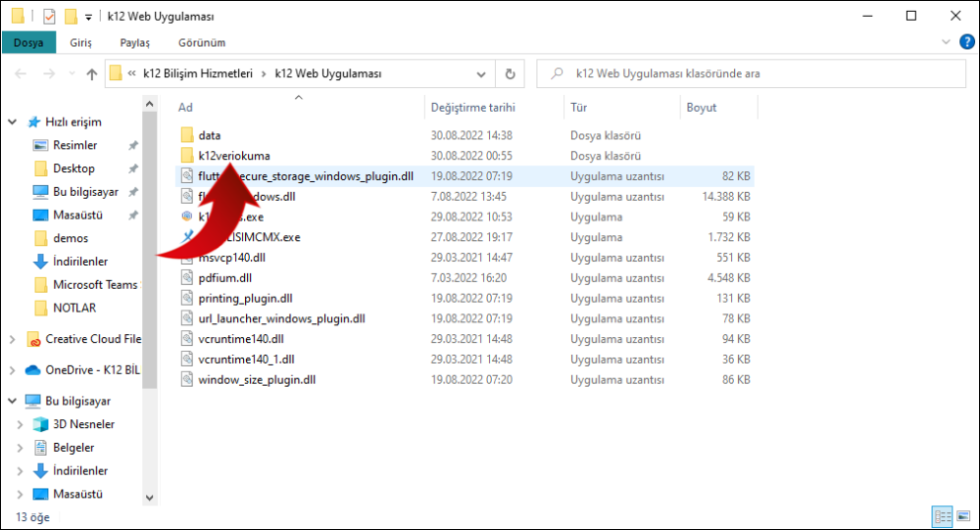Open the k12veriokuma folder icon
This screenshot has width=980, height=530.
coord(187,156)
